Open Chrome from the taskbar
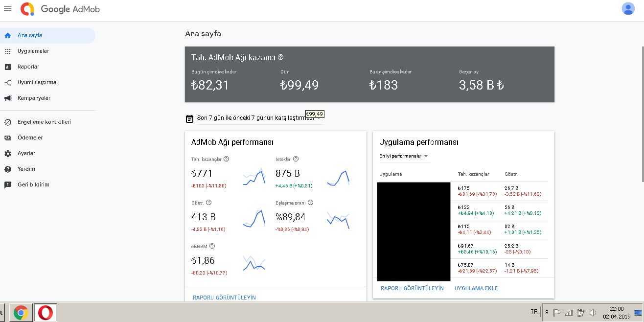This screenshot has width=644, height=322. click(x=21, y=312)
